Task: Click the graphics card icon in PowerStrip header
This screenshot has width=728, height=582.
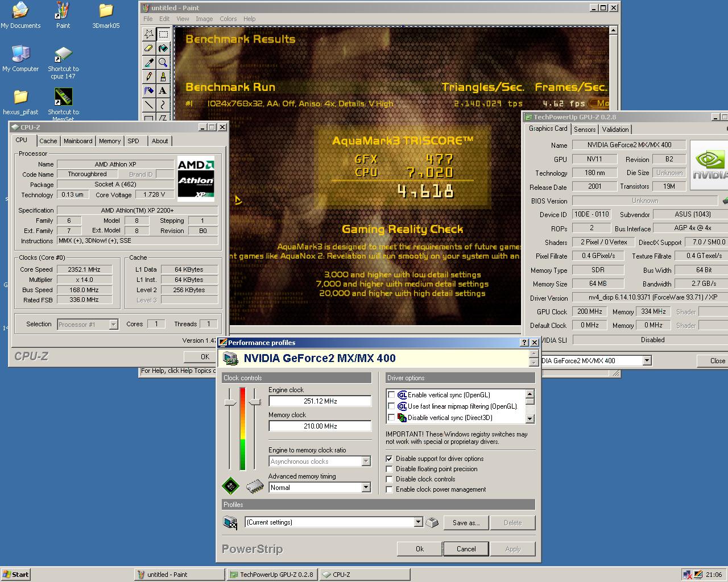Action: pyautogui.click(x=230, y=359)
